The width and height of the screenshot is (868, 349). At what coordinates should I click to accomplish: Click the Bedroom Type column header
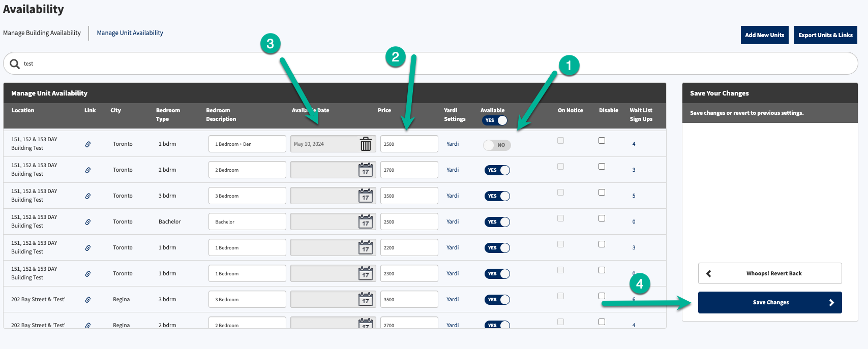tap(168, 114)
